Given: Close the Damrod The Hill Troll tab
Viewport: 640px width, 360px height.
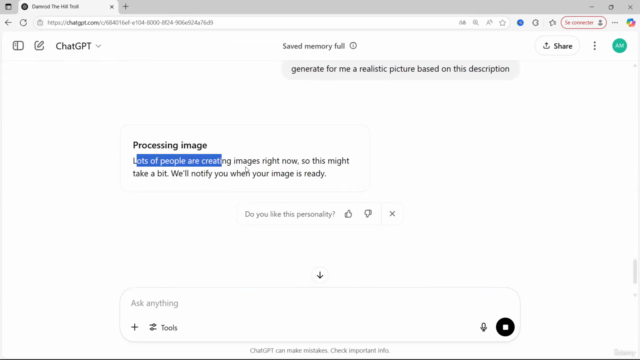Looking at the screenshot, I should pyautogui.click(x=111, y=7).
